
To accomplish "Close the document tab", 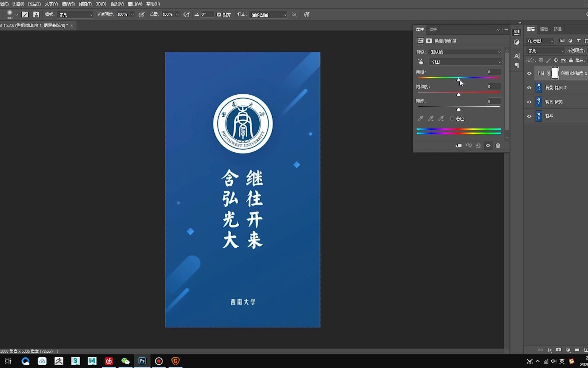I will click(x=72, y=26).
